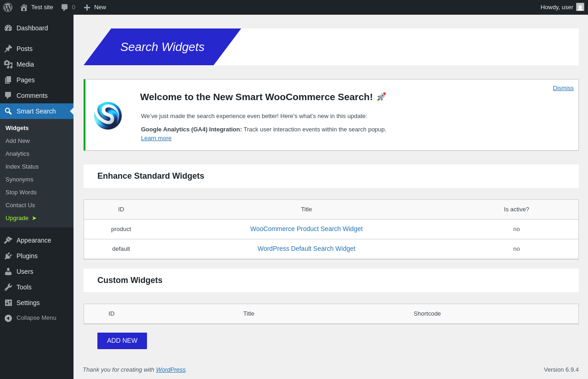The width and height of the screenshot is (588, 379).
Task: Click the Media icon in sidebar
Action: click(8, 64)
